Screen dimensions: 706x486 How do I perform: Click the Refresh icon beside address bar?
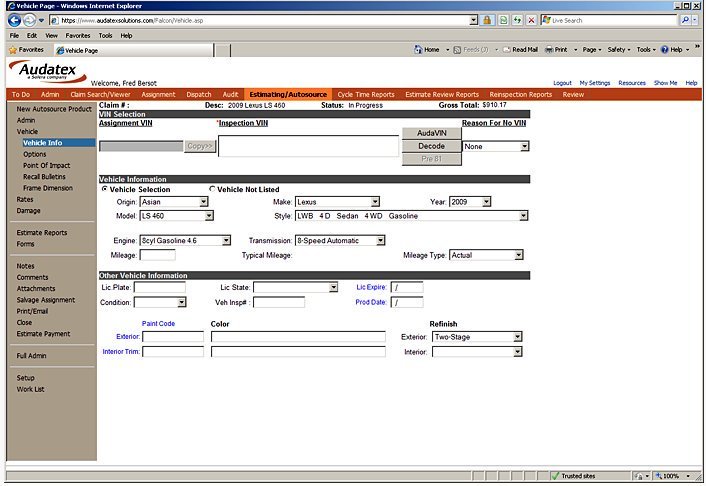tap(517, 20)
